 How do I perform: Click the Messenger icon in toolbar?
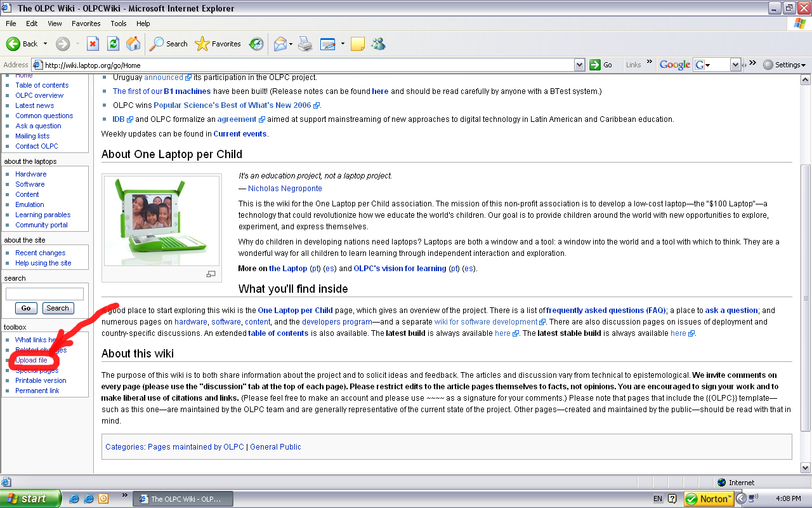pos(379,44)
